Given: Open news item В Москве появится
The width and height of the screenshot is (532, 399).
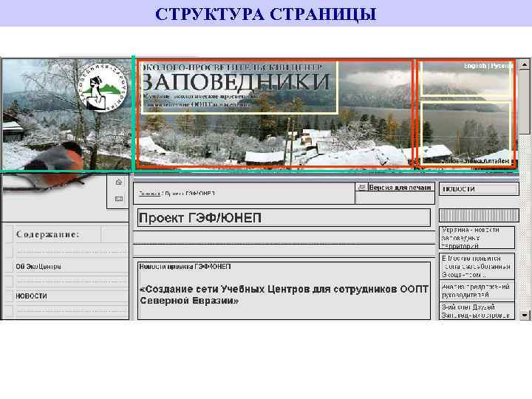Looking at the screenshot, I should pos(477,266).
